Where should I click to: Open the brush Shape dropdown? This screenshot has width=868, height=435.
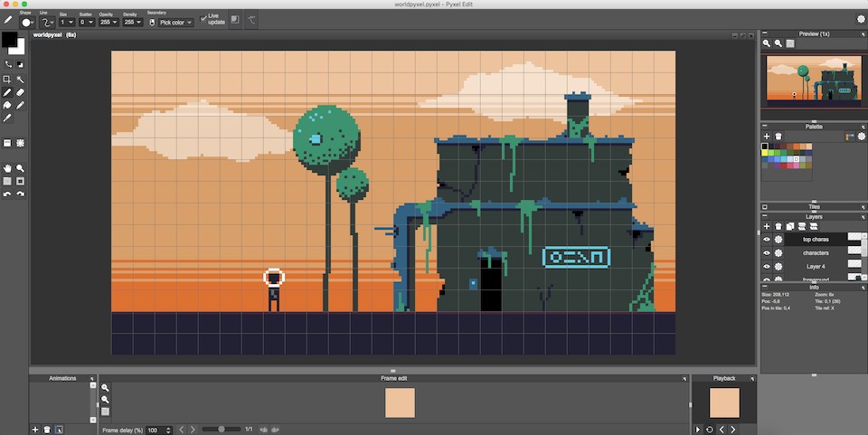(x=26, y=22)
